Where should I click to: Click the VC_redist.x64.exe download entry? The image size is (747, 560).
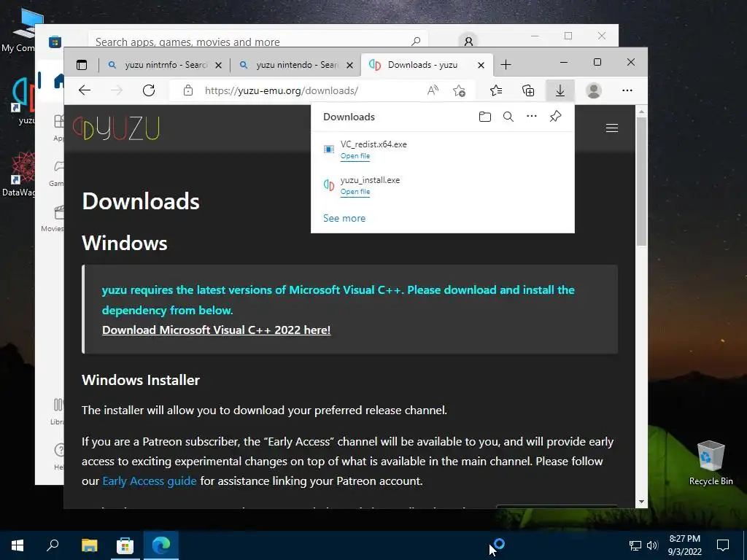(x=443, y=149)
